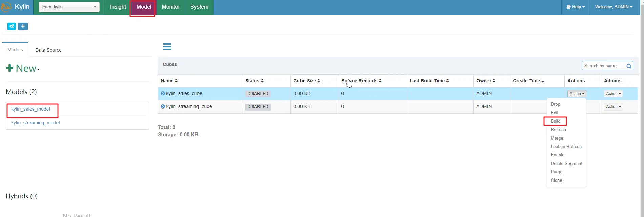Open the Welcome, ADMIN user menu
Image resolution: width=644 pixels, height=217 pixels.
614,7
